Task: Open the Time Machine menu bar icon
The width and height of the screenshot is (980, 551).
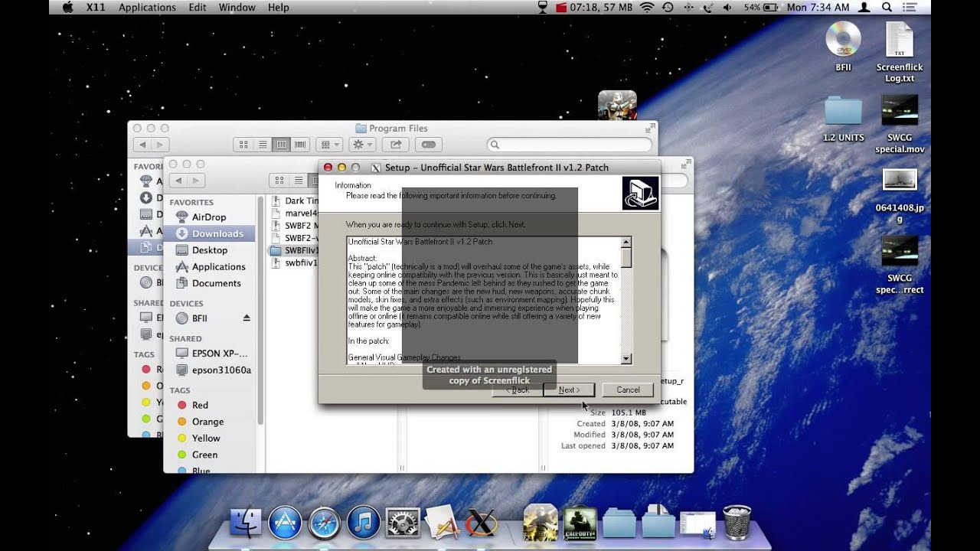Action: (x=668, y=7)
